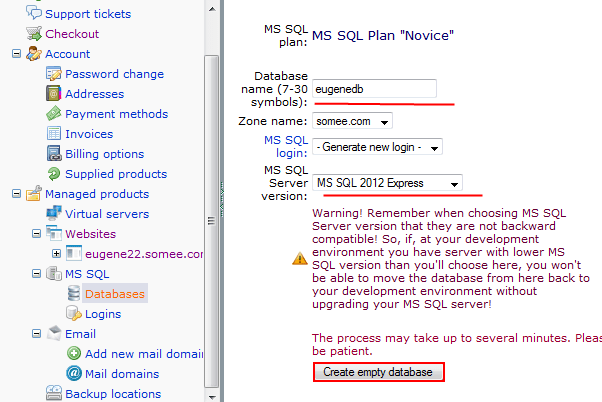This screenshot has height=402, width=602.
Task: Click the Invoices table icon
Action: (53, 134)
